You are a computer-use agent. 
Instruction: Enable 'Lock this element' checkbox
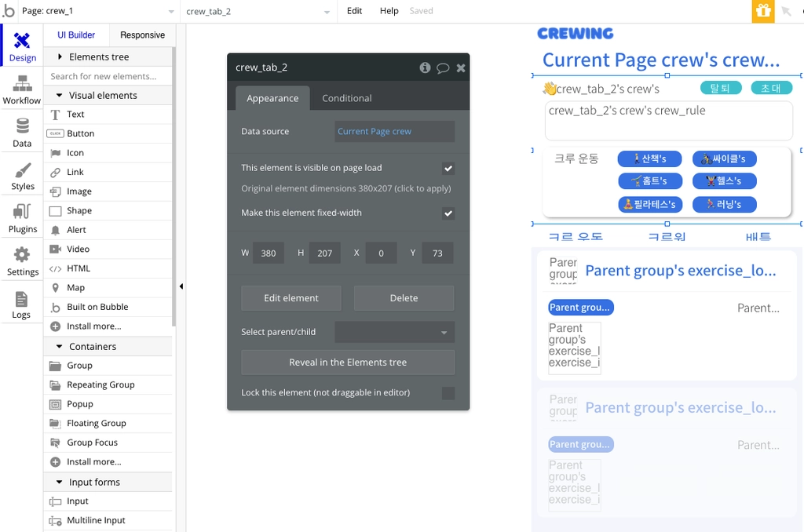click(x=448, y=393)
